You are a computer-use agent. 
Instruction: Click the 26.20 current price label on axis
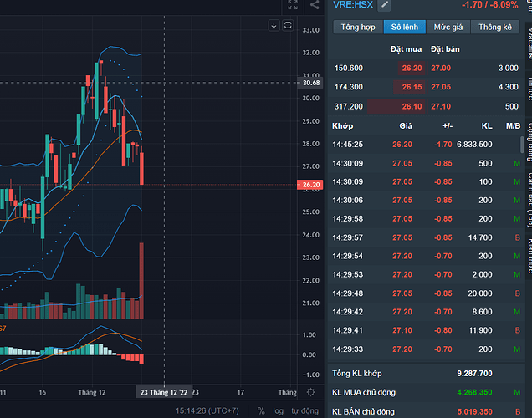click(311, 185)
